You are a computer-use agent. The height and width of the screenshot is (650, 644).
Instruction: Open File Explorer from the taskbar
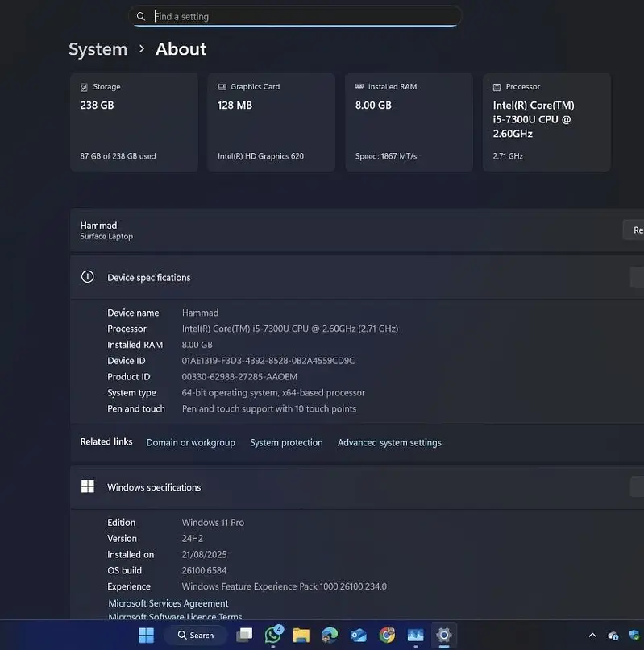(x=301, y=636)
